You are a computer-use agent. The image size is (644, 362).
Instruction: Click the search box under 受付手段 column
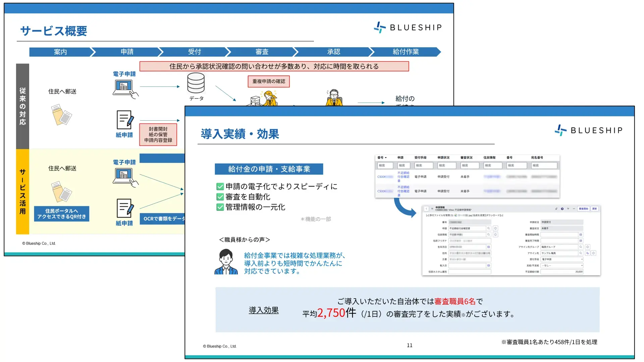coord(424,166)
